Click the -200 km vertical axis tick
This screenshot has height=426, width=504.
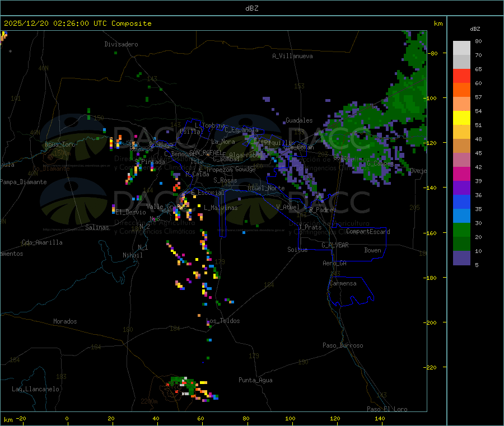430,322
